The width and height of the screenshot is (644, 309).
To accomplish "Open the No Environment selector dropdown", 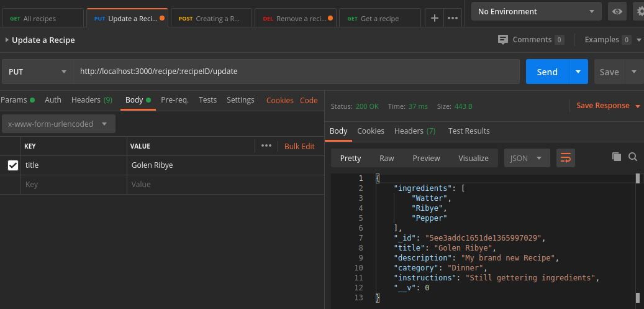I will pyautogui.click(x=537, y=12).
